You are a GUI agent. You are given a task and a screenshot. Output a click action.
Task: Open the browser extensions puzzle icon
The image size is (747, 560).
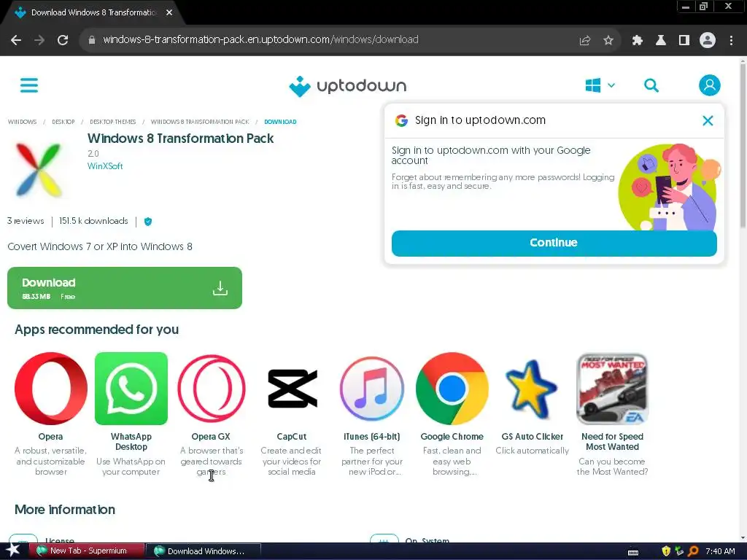(638, 41)
